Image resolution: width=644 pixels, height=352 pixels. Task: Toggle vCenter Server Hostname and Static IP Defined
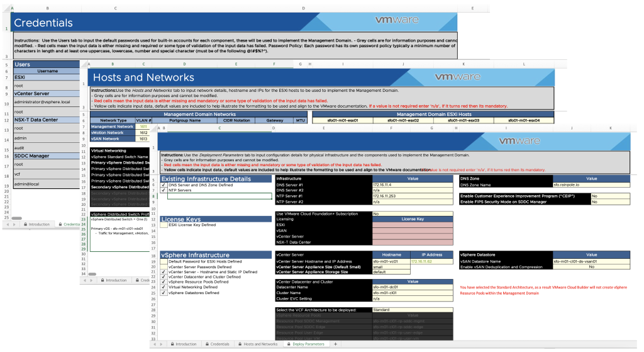(164, 272)
